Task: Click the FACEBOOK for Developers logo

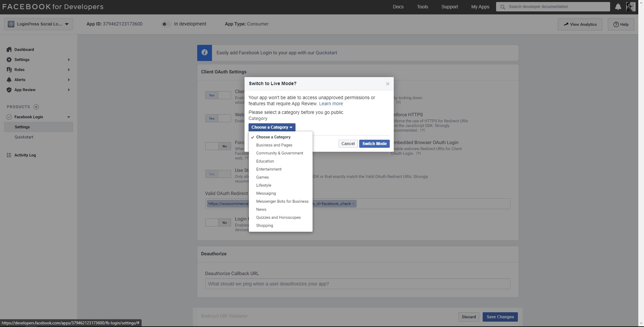Action: pyautogui.click(x=53, y=7)
